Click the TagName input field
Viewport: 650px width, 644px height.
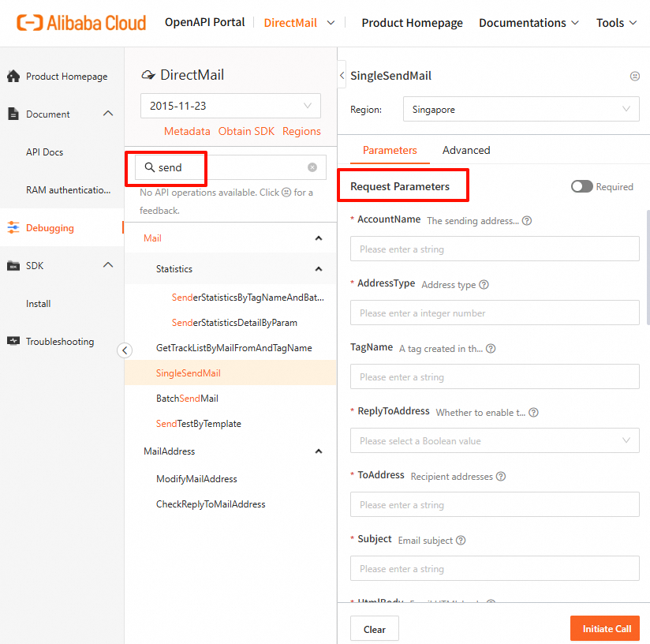tap(495, 376)
